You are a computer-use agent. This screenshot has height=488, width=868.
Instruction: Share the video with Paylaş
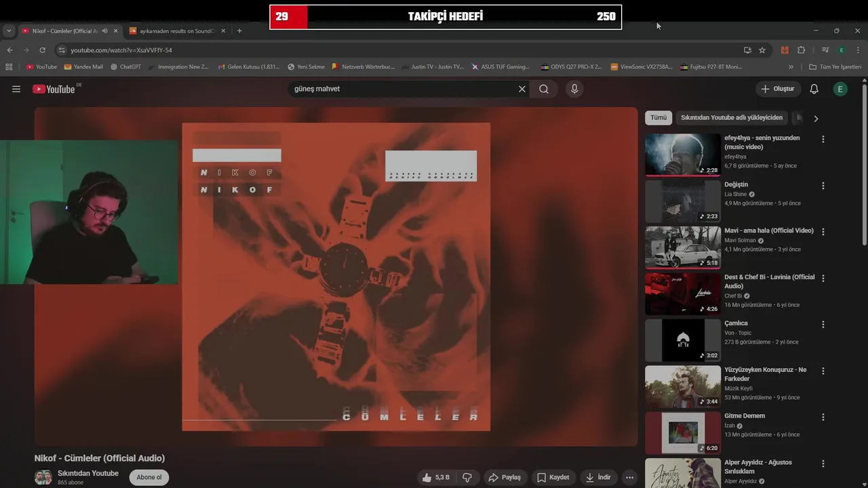505,477
